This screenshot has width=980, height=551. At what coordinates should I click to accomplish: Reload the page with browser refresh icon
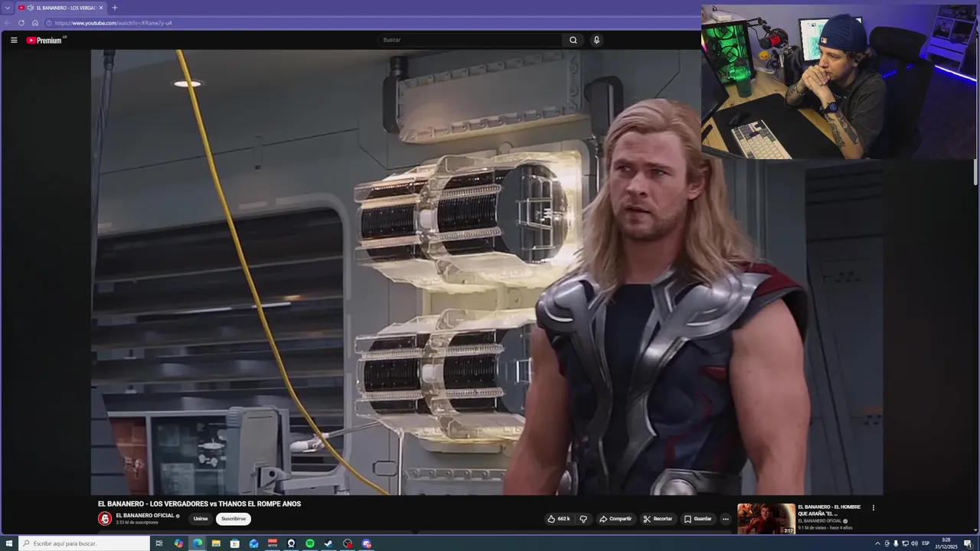pos(21,23)
